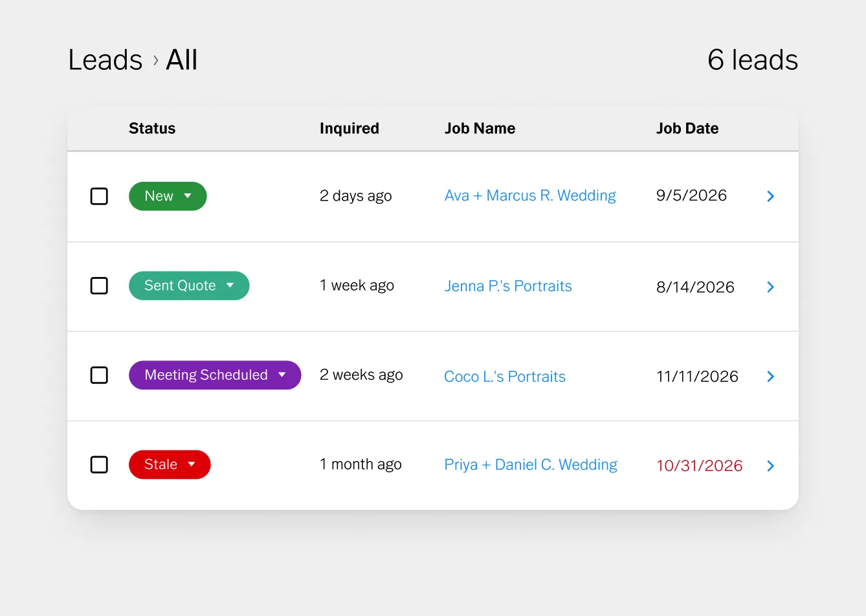Click the Inquired column header

coord(350,128)
